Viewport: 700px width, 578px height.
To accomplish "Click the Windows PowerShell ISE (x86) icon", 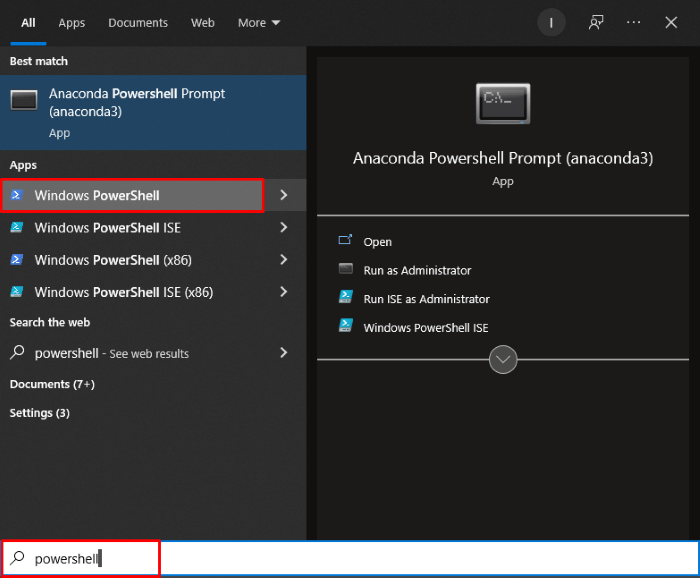I will (x=17, y=291).
